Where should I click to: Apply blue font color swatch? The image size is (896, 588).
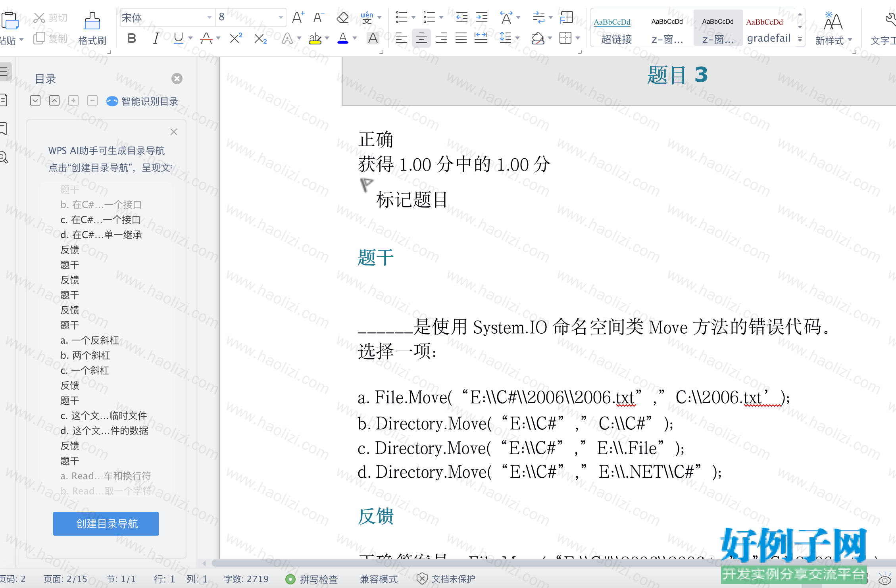tap(343, 38)
